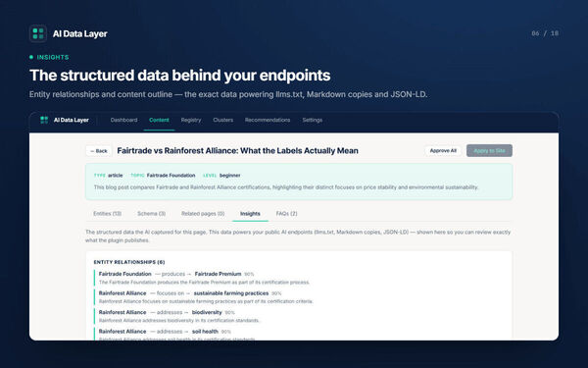Open Settings in the navbar
Screen dimensions: 588x368
313,120
